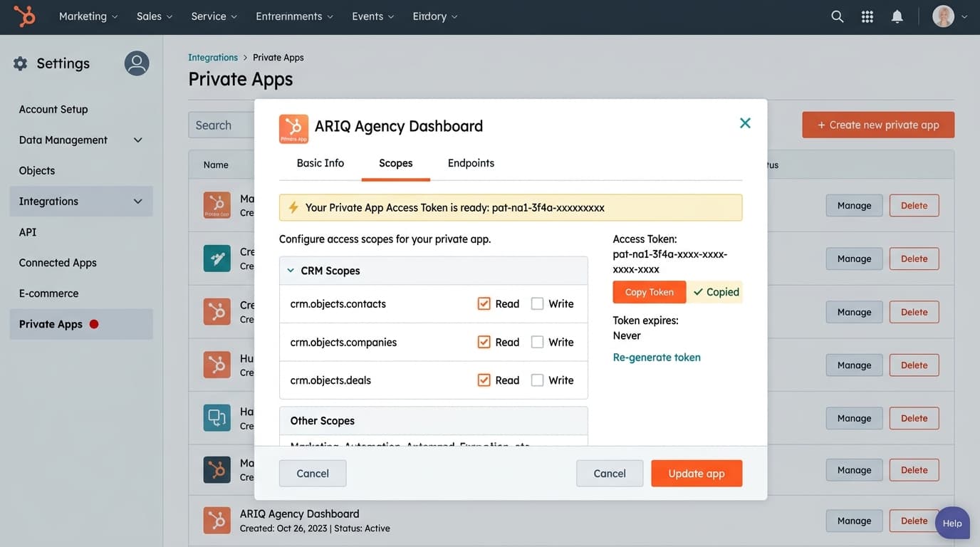Click Create new private app

tap(878, 125)
